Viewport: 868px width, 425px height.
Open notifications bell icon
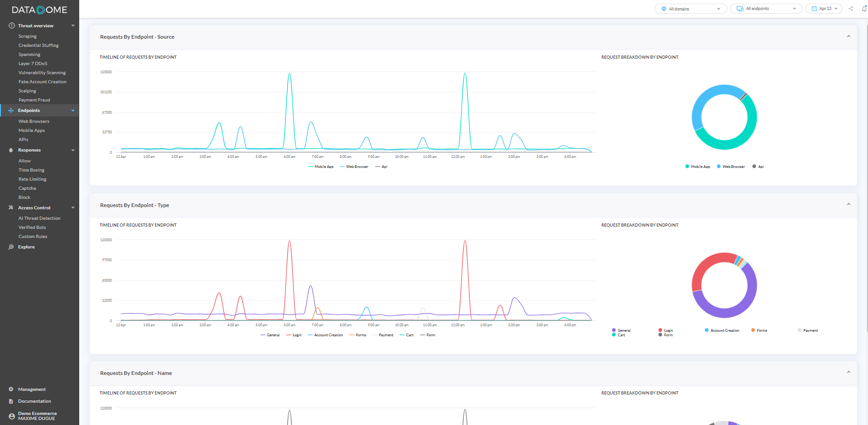pos(864,9)
